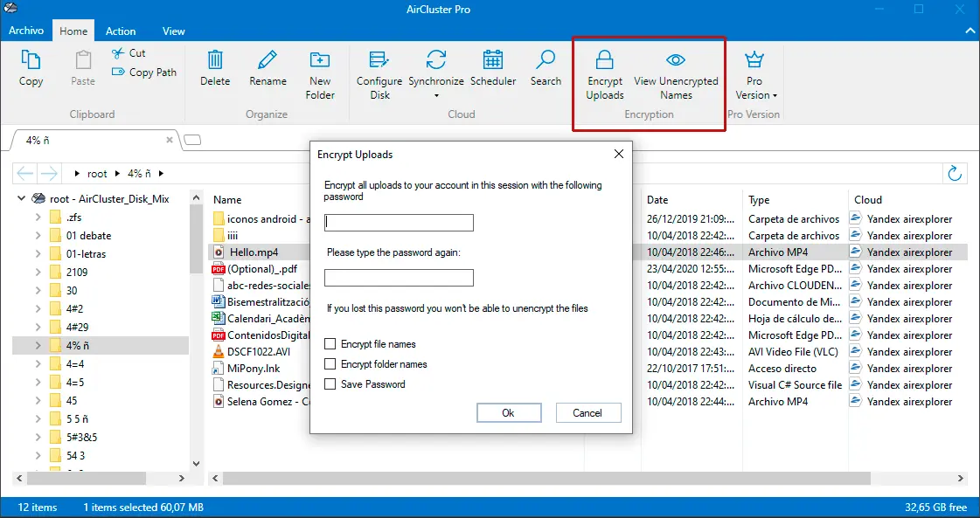980x518 pixels.
Task: Expand the '4% ñ' tree node
Action: pos(38,346)
